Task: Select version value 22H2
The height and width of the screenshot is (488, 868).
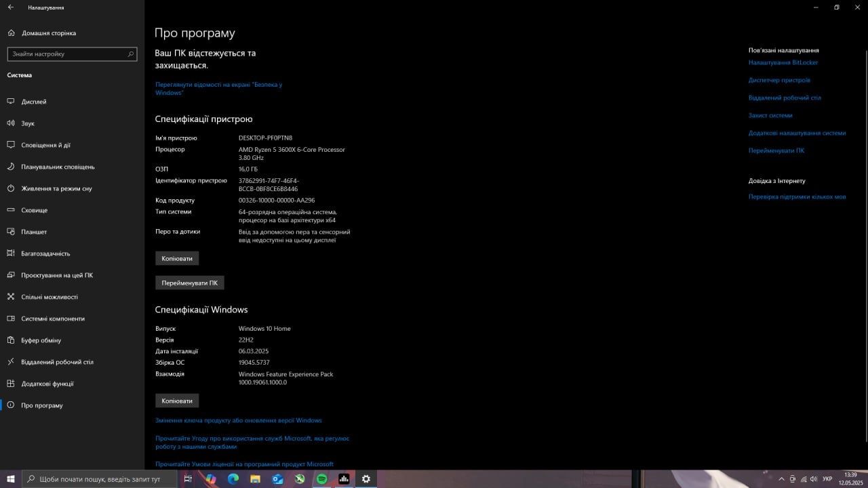Action: tap(245, 340)
